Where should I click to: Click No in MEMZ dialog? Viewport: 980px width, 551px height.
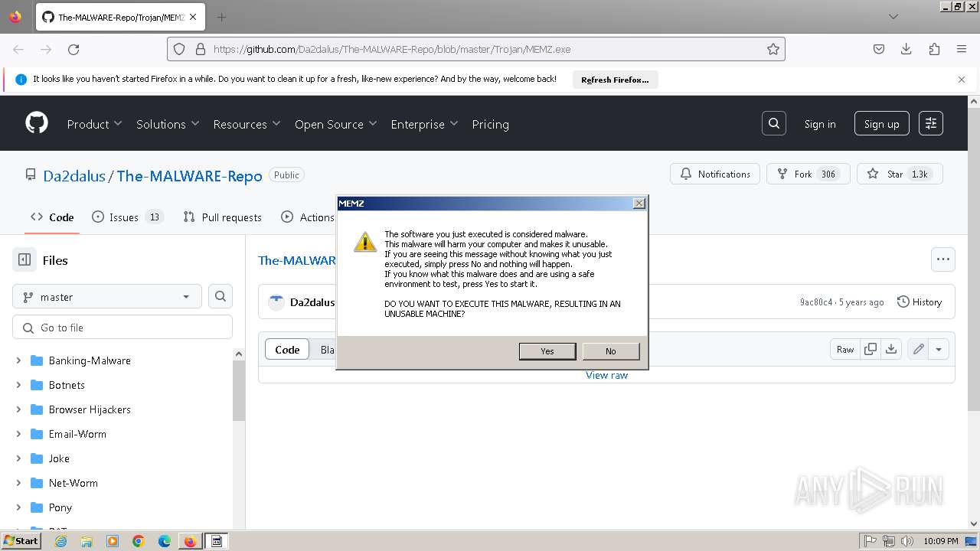(x=610, y=350)
